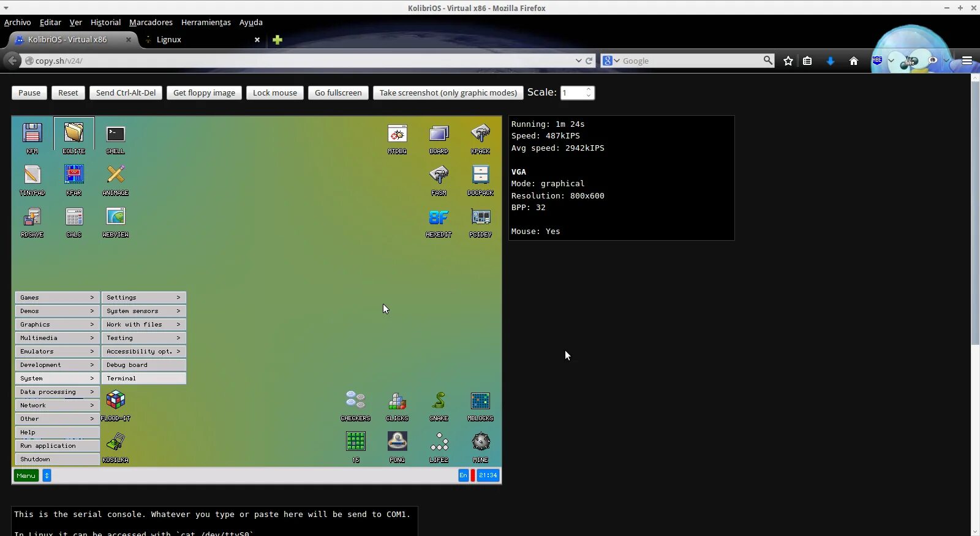
Task: Expand the Network submenu
Action: point(57,406)
